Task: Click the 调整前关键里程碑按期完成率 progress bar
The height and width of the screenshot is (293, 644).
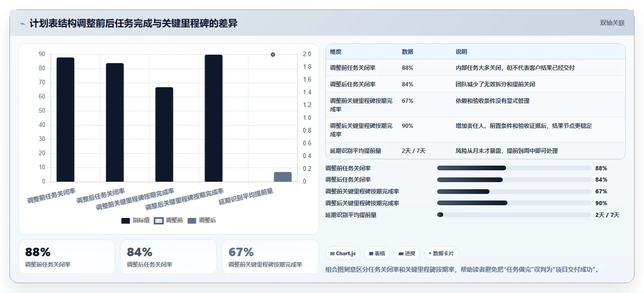Action: pyautogui.click(x=514, y=192)
